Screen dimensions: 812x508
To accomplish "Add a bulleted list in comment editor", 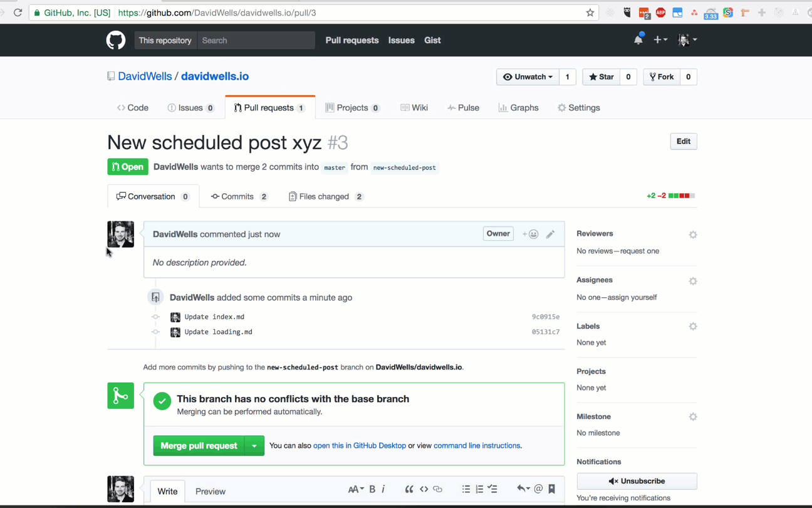I will click(466, 489).
